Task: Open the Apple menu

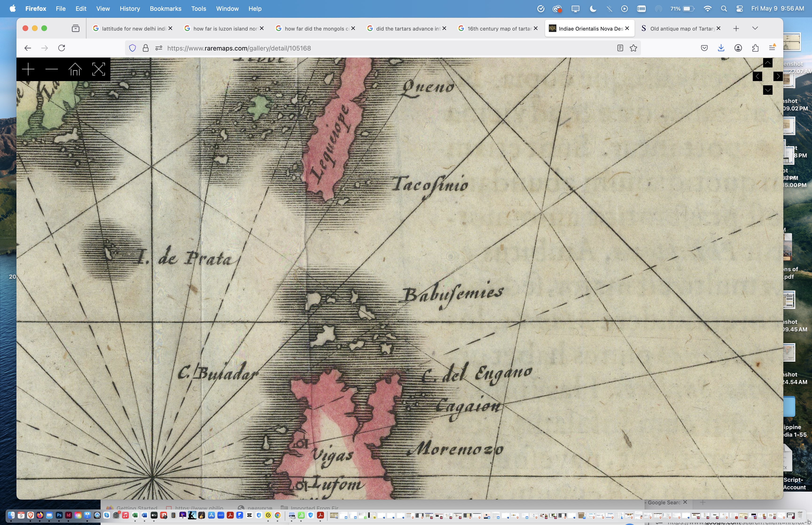Action: pos(13,8)
